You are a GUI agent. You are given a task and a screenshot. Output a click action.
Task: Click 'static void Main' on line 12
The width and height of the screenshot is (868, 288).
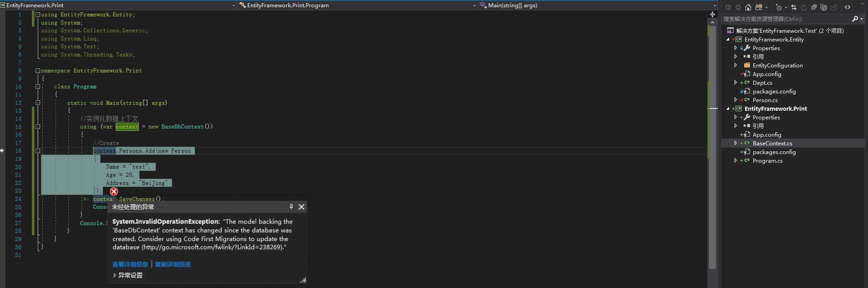93,103
